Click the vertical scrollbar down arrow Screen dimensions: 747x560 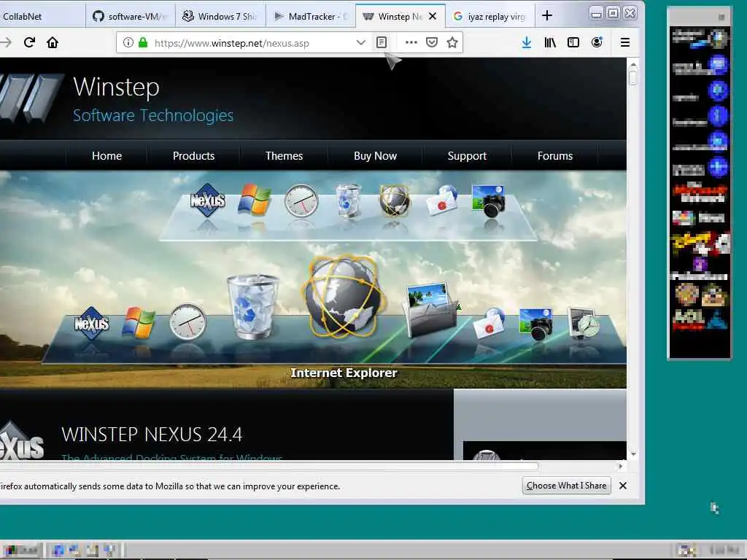click(x=633, y=454)
